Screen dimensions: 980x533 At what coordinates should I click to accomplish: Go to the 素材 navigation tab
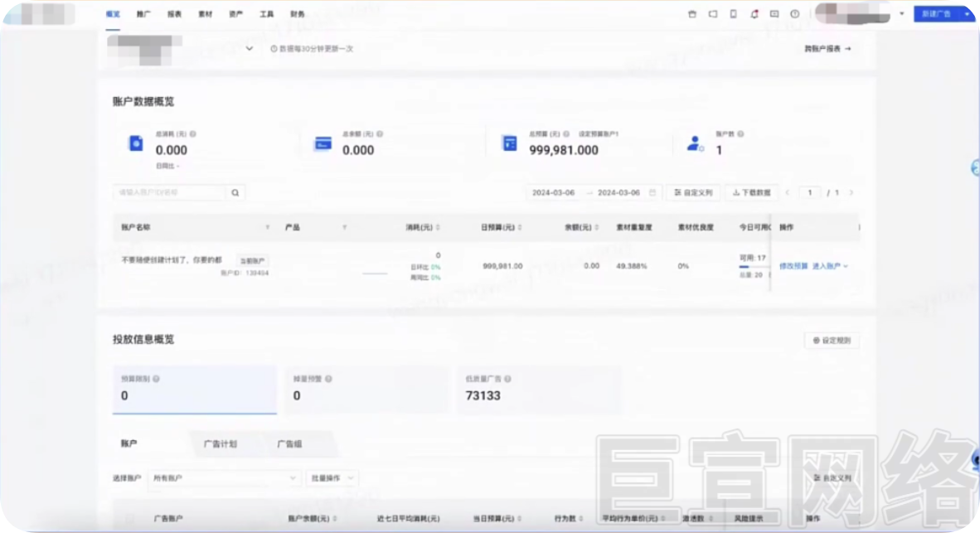pos(205,14)
